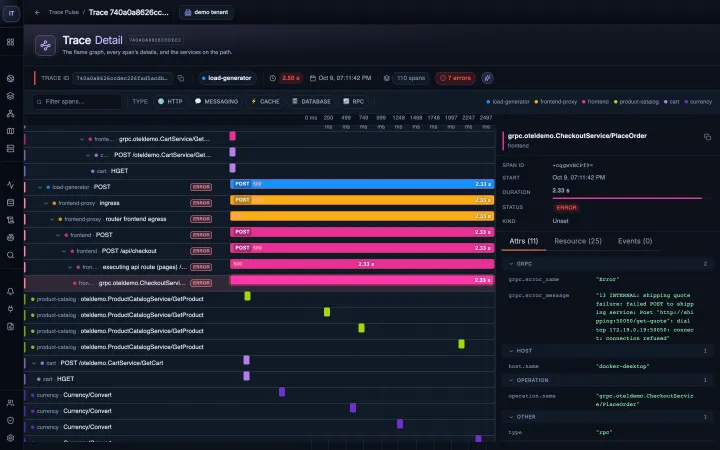Open the search icon in left sidebar
Screen dimensions: 720x450
[11, 255]
